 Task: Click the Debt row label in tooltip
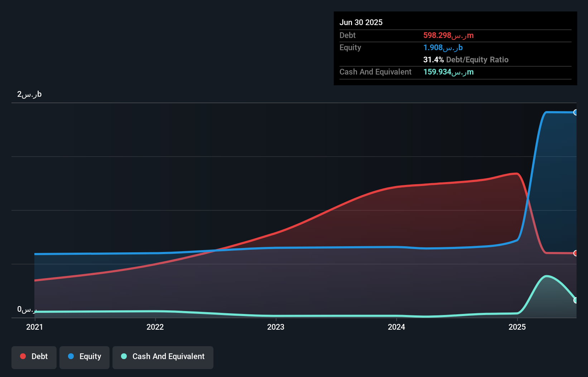347,35
